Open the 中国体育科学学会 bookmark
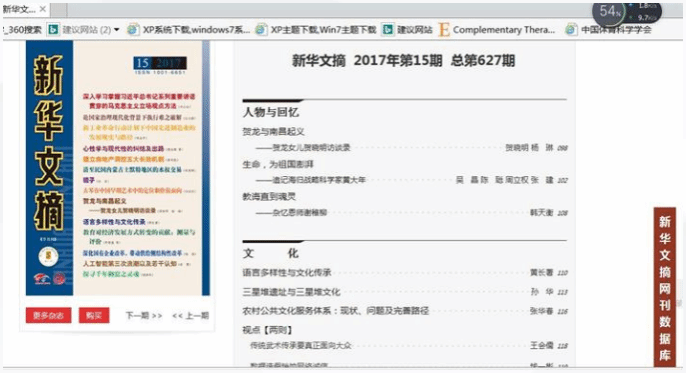Image resolution: width=686 pixels, height=373 pixels. [x=616, y=30]
